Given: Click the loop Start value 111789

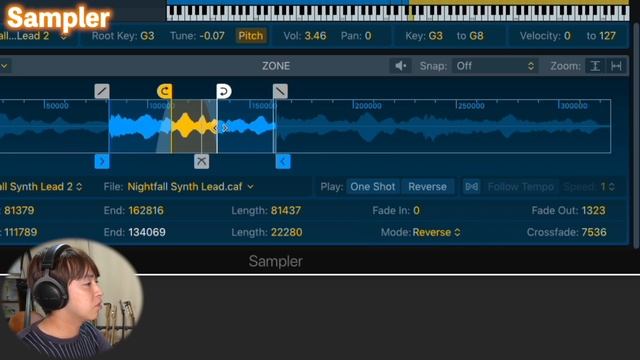Looking at the screenshot, I should [x=20, y=232].
